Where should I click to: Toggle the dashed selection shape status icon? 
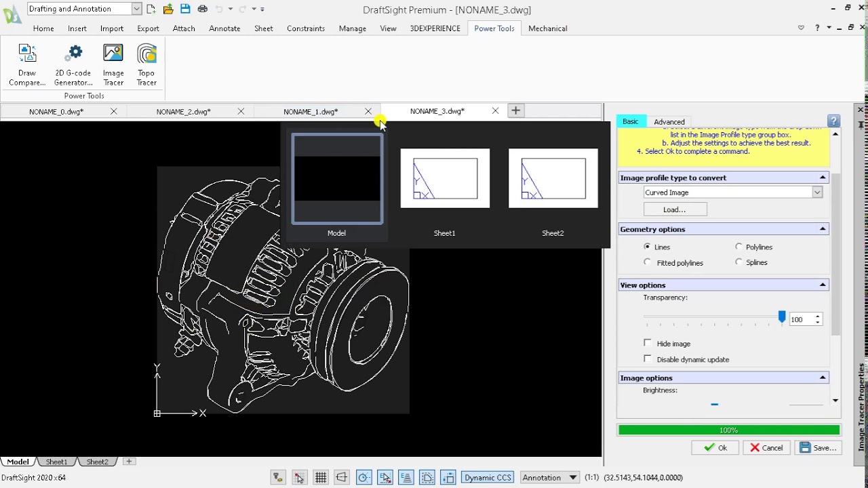click(427, 478)
